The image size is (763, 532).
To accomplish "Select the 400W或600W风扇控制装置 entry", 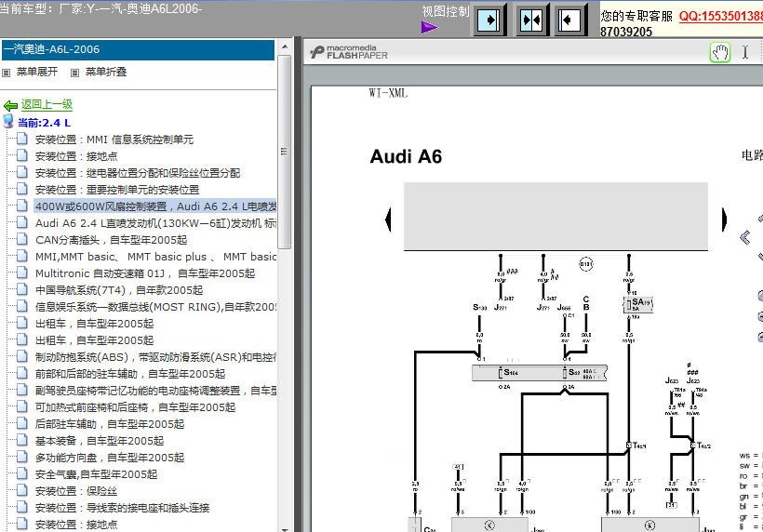I will pos(155,206).
